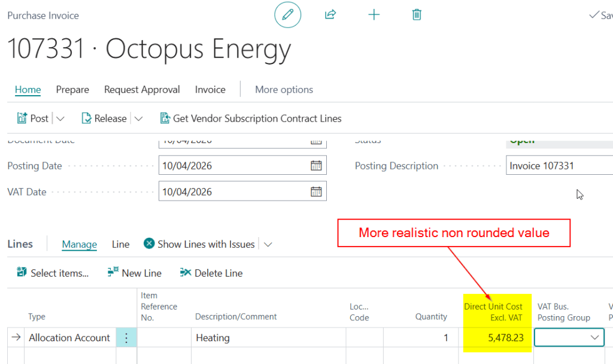This screenshot has width=613, height=364.
Task: Expand chevron next to Show Lines with Issues
Action: point(268,244)
